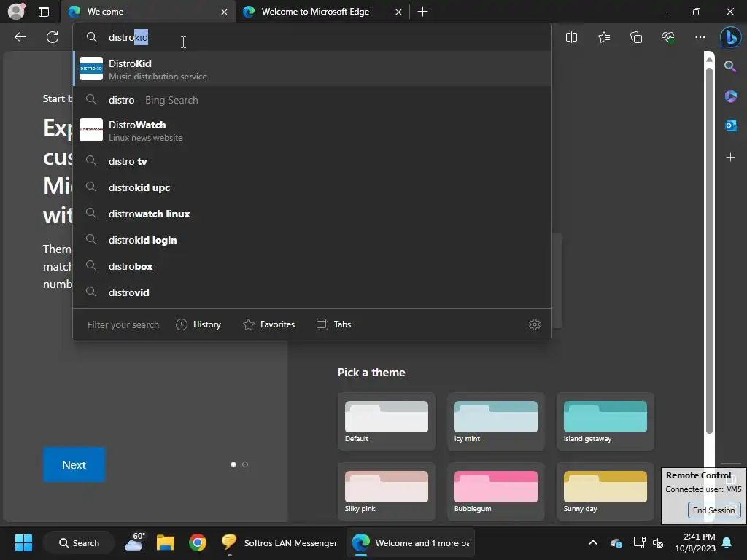Open the Microsoft 365 sidebar icon
This screenshot has width=747, height=560.
coord(730,97)
